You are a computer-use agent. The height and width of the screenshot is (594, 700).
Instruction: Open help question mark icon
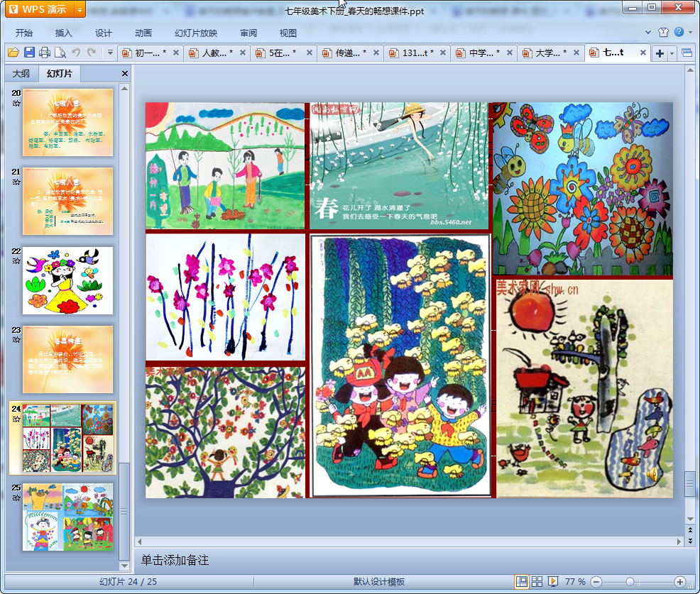[x=679, y=32]
